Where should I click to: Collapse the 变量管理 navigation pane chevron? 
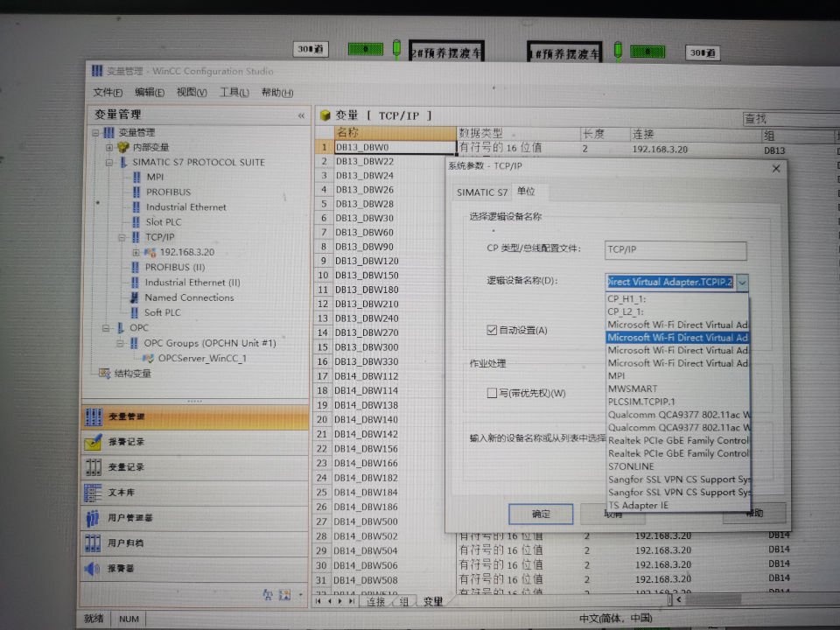[x=301, y=115]
